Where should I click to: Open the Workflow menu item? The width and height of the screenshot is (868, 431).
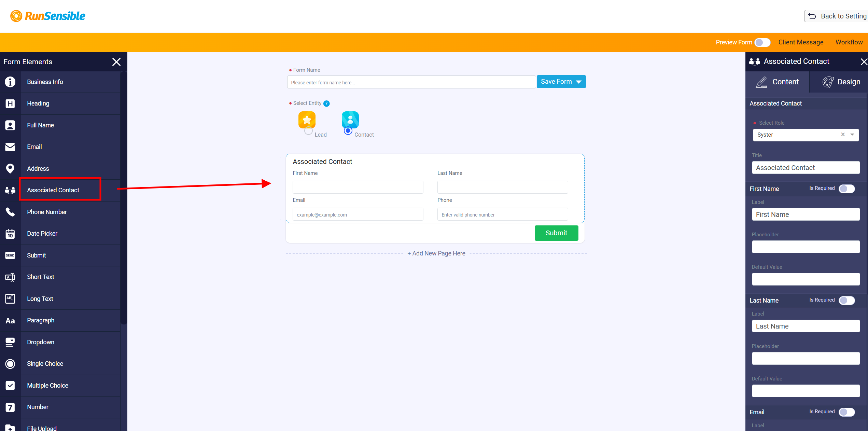[849, 42]
